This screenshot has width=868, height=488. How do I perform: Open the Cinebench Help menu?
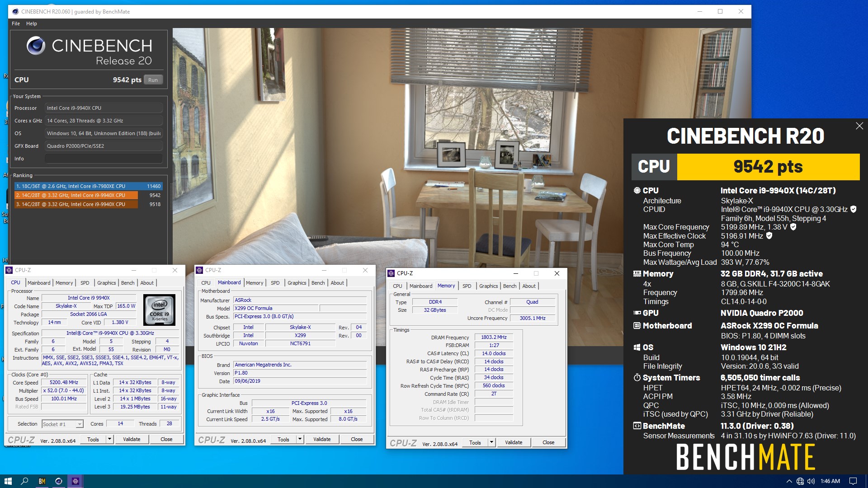click(x=32, y=23)
